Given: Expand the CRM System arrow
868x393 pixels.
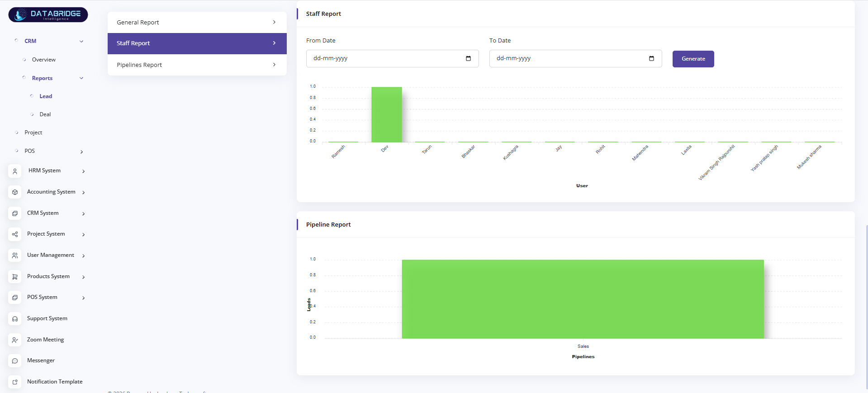Looking at the screenshot, I should click(84, 213).
